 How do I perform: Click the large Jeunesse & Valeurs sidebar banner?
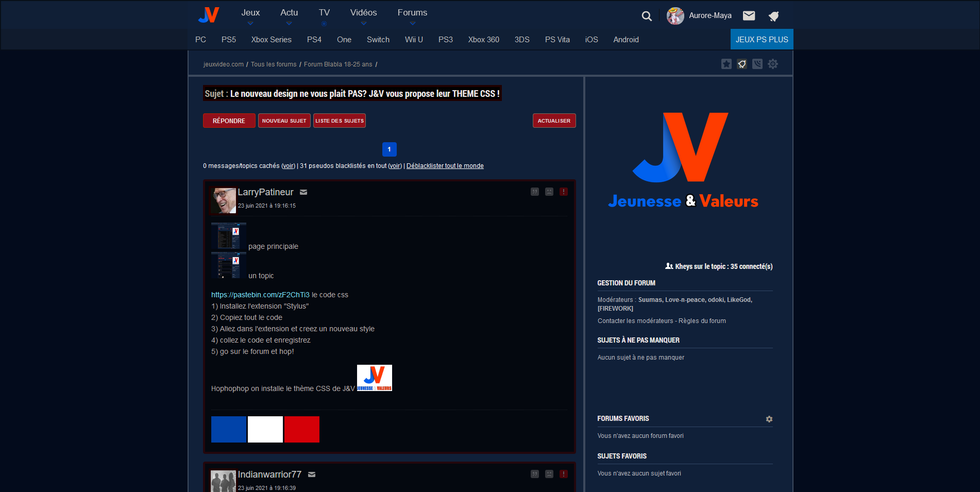pyautogui.click(x=683, y=160)
